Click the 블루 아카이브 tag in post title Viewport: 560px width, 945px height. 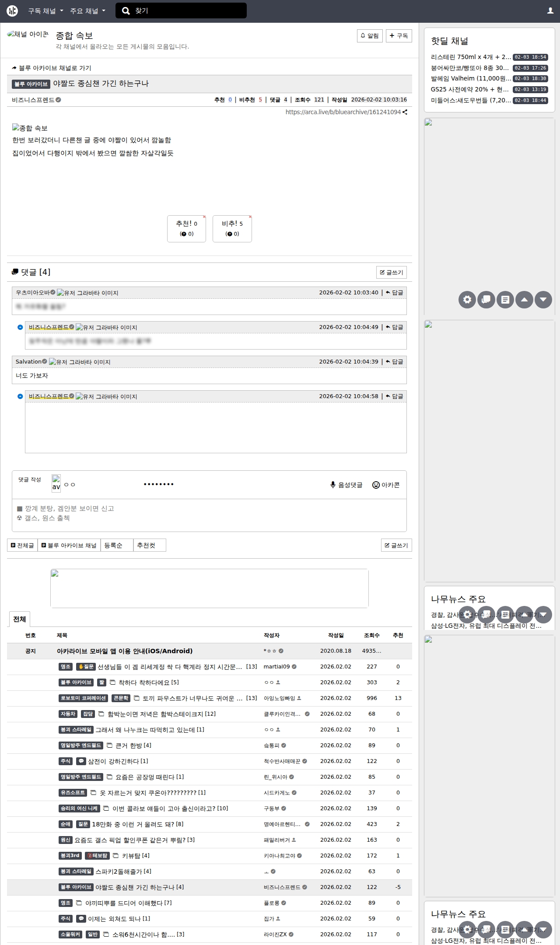[31, 84]
